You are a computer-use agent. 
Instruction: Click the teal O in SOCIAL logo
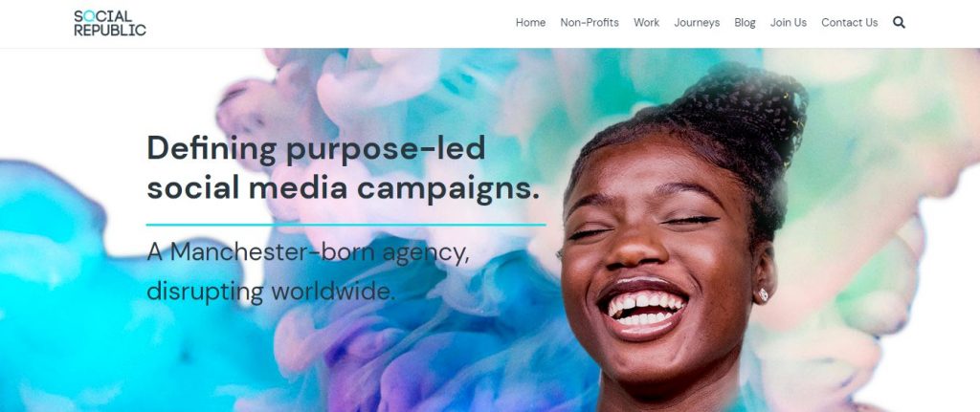coord(88,16)
